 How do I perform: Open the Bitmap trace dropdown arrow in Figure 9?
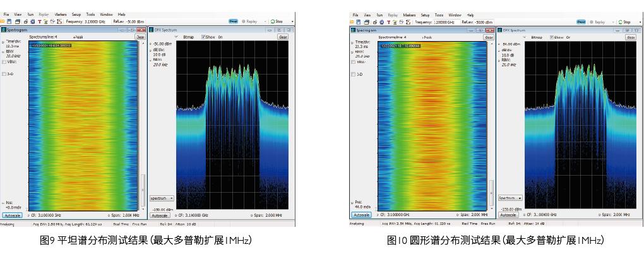coord(176,37)
